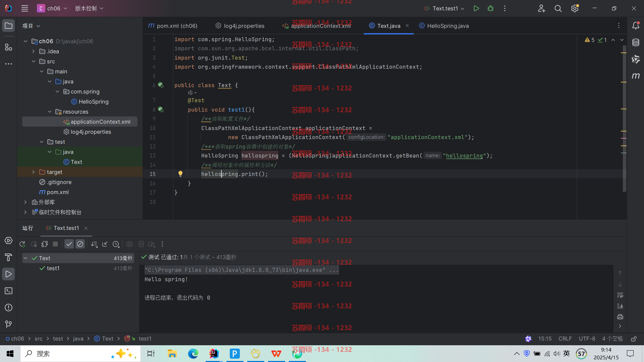Expand the .idea folder
This screenshot has height=362, width=644.
click(x=34, y=51)
